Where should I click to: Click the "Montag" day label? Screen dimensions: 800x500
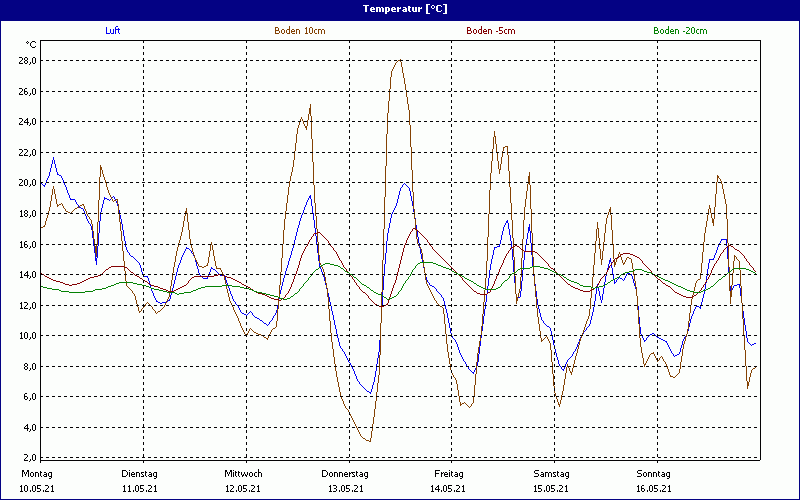[x=37, y=474]
